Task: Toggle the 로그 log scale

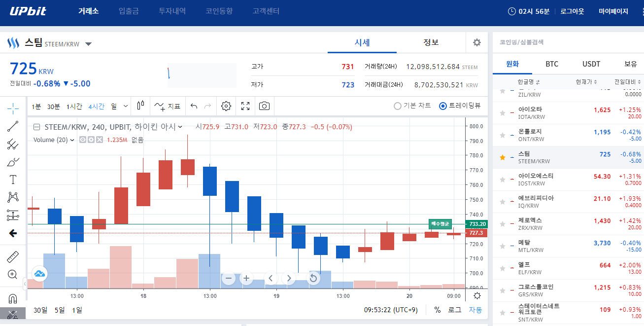Action: (455, 310)
